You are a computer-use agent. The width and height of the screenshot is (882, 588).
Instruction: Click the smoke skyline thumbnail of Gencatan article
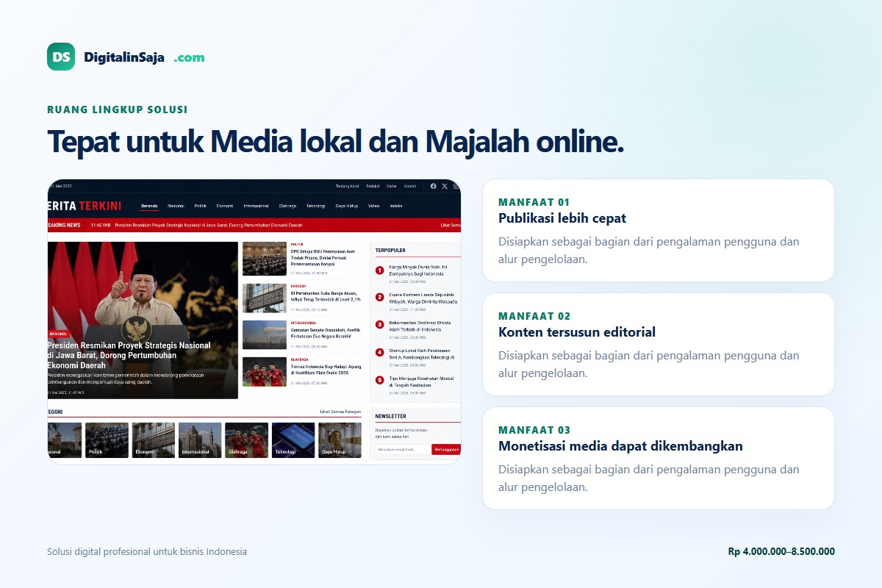tap(265, 334)
